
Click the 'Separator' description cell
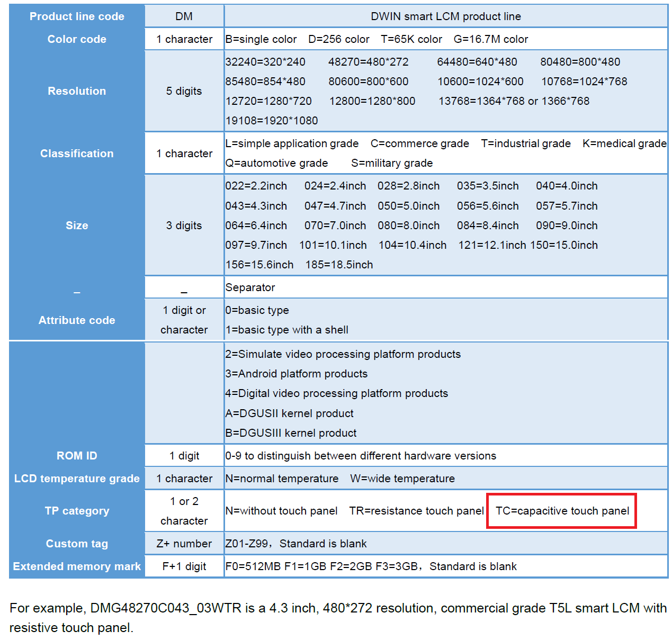pos(446,287)
